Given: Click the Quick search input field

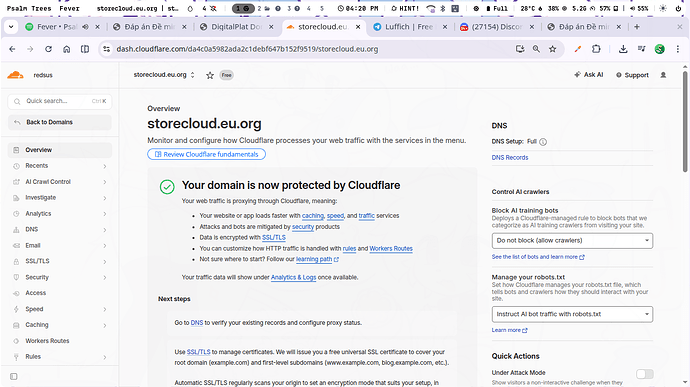Looking at the screenshot, I should pyautogui.click(x=60, y=101).
